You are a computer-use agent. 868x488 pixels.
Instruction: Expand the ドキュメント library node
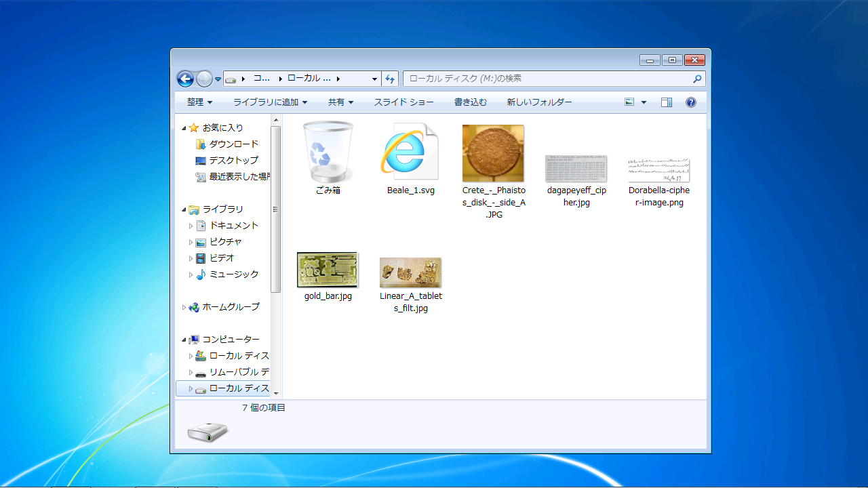(x=191, y=226)
